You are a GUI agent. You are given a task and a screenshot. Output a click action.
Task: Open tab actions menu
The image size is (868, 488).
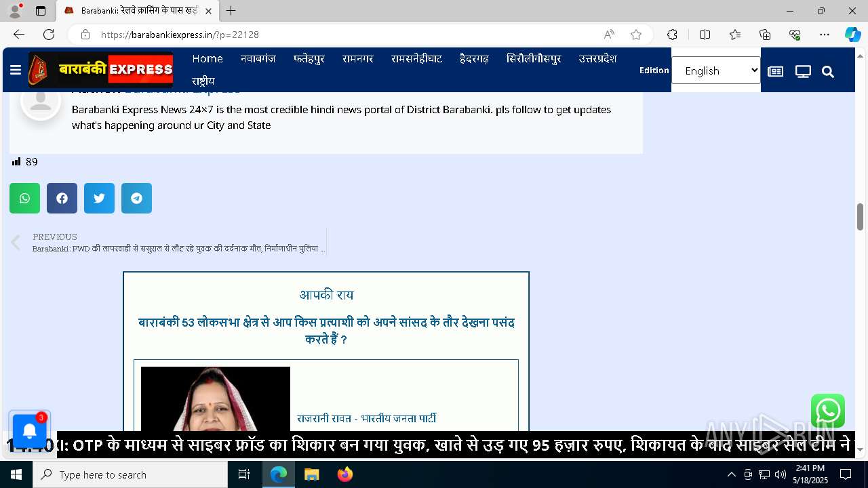[41, 11]
